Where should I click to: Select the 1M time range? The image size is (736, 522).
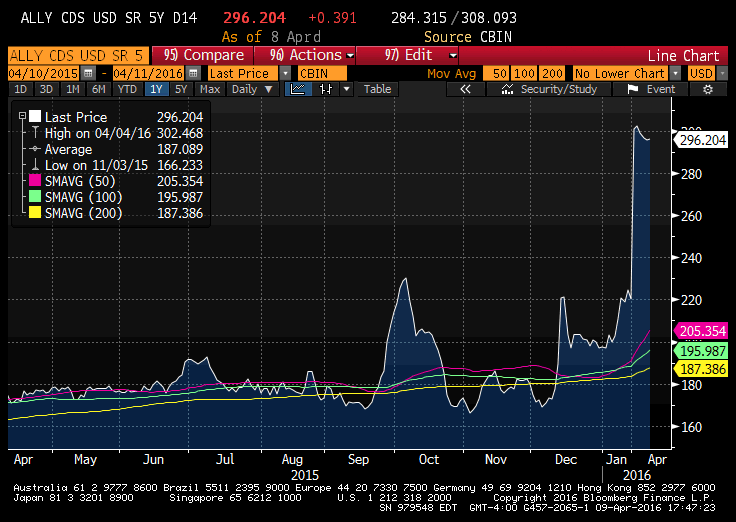coord(73,89)
